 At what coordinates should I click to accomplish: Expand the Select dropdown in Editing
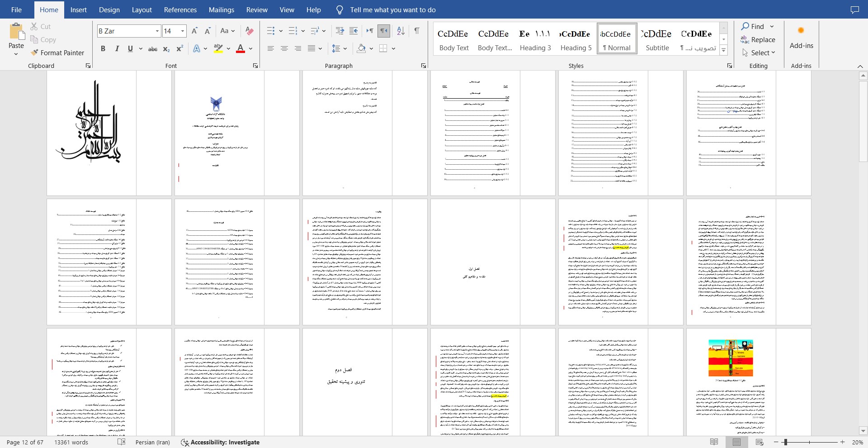pyautogui.click(x=759, y=53)
